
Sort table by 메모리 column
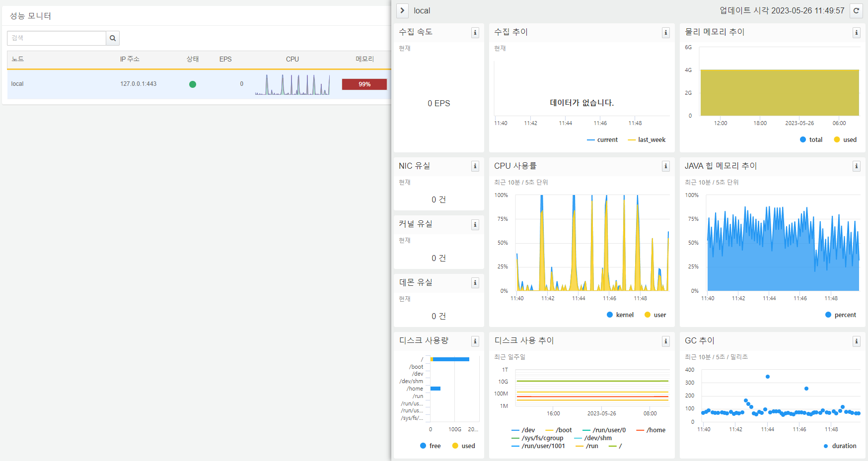click(x=364, y=59)
